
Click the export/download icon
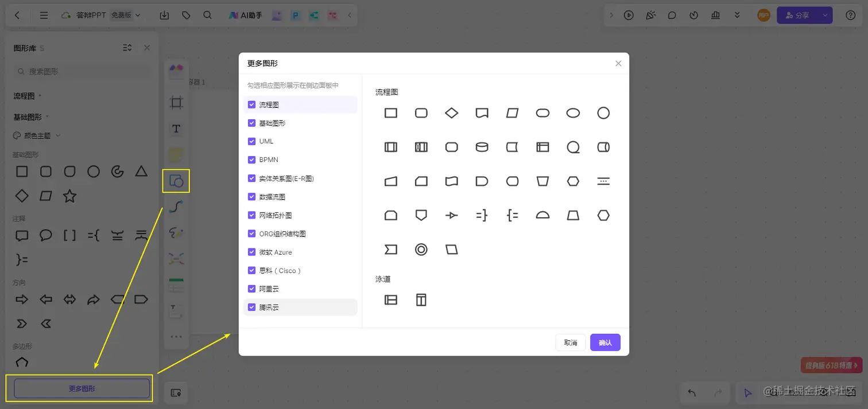(x=164, y=15)
